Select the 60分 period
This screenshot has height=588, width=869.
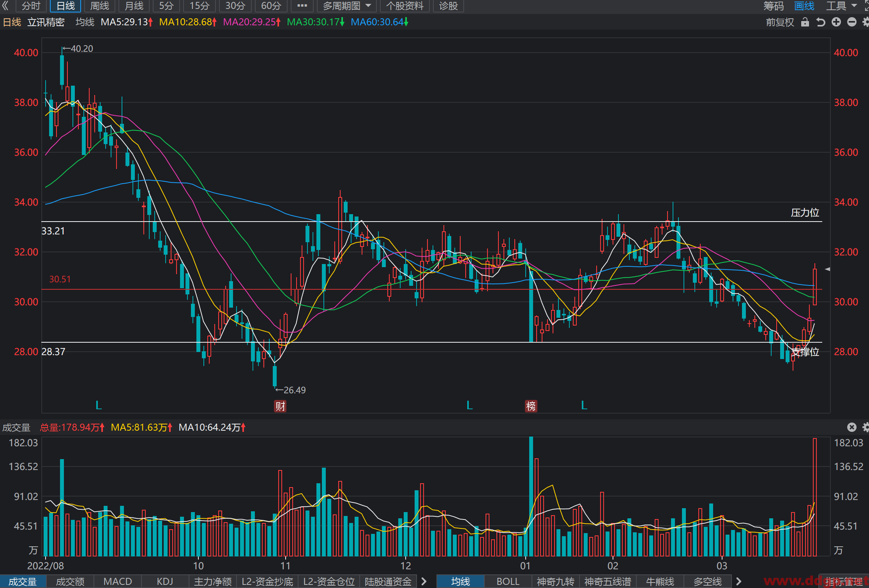271,6
